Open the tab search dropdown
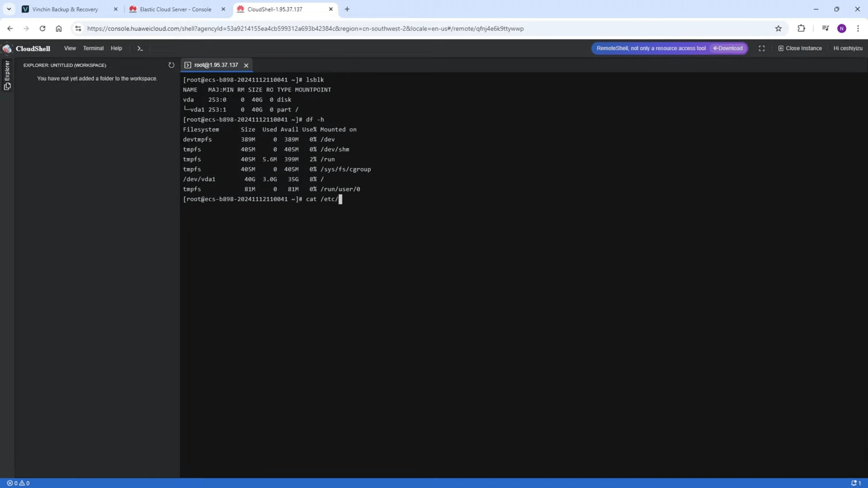868x488 pixels. 9,9
